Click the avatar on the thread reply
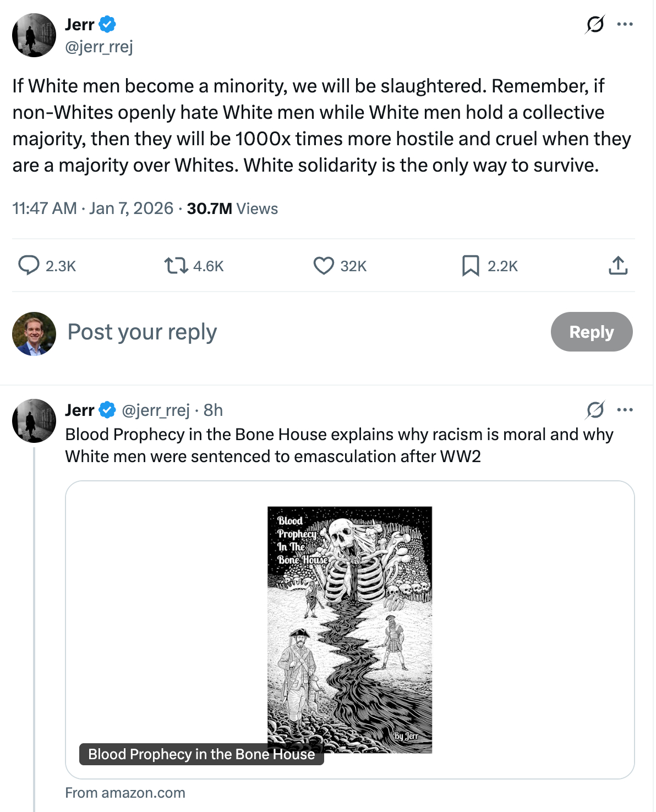The image size is (656, 812). click(34, 421)
